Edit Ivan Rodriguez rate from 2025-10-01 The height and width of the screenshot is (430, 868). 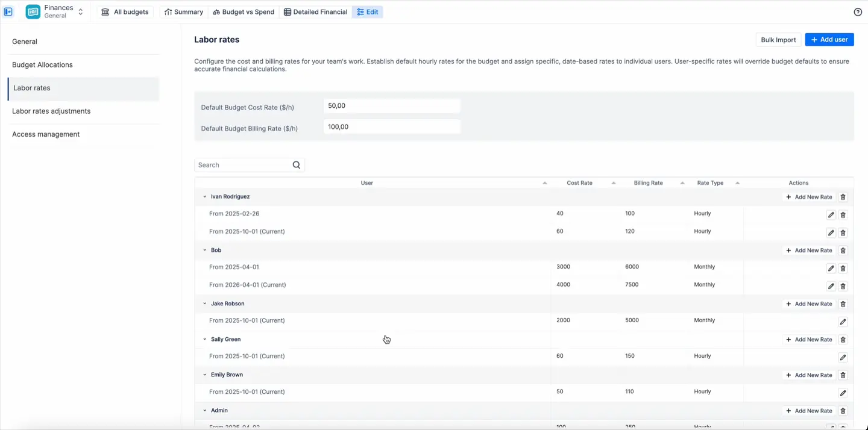[x=831, y=232]
